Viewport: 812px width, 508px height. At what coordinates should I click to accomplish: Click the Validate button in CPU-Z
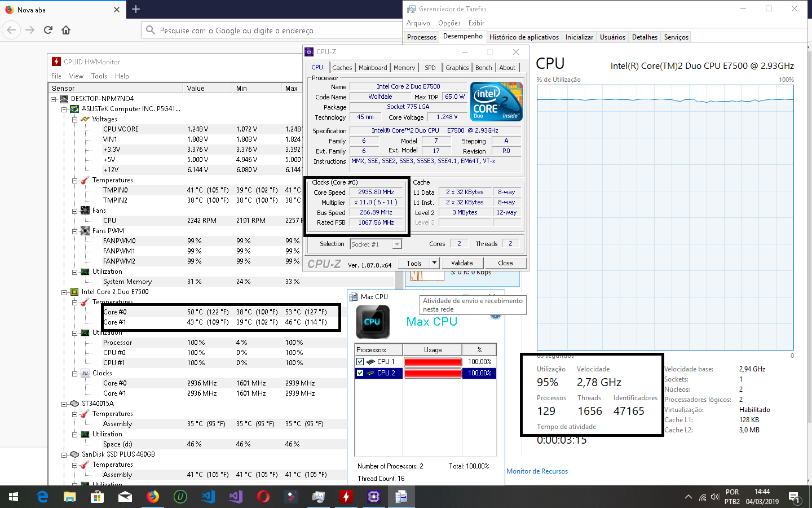click(462, 263)
